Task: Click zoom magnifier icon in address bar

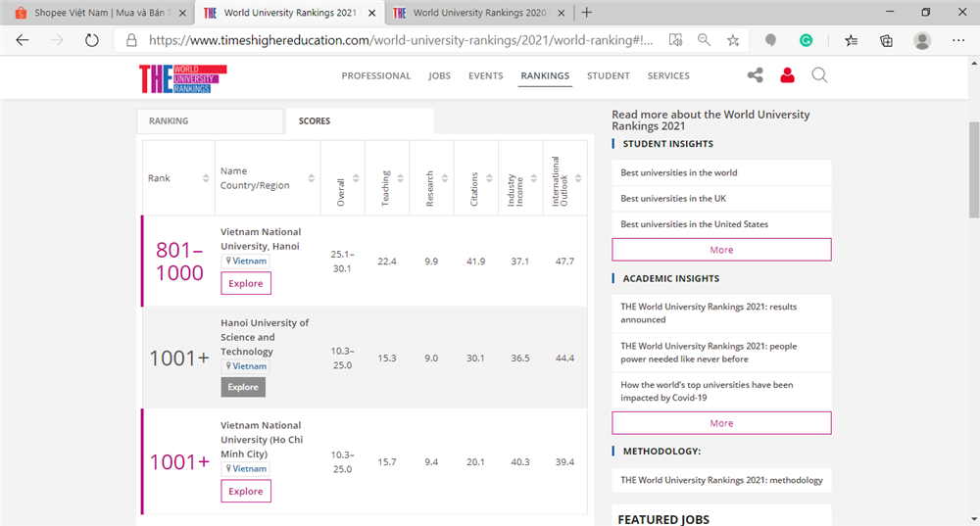Action: point(704,40)
